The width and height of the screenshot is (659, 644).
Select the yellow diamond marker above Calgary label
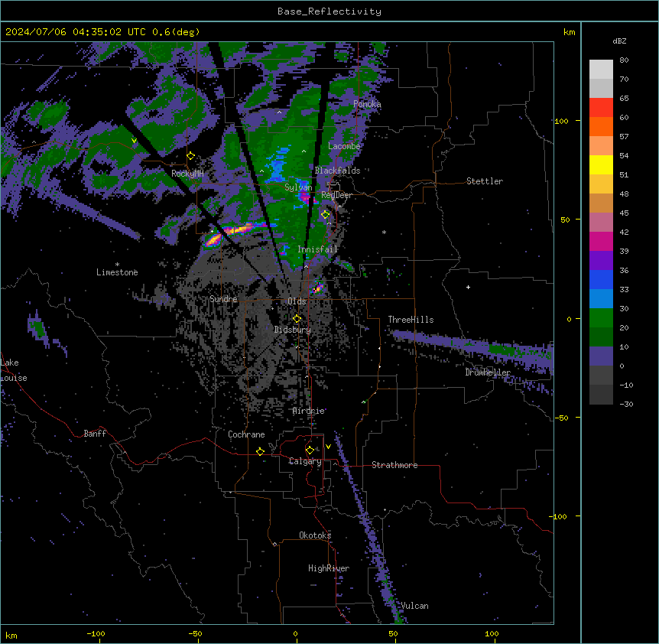[x=310, y=450]
